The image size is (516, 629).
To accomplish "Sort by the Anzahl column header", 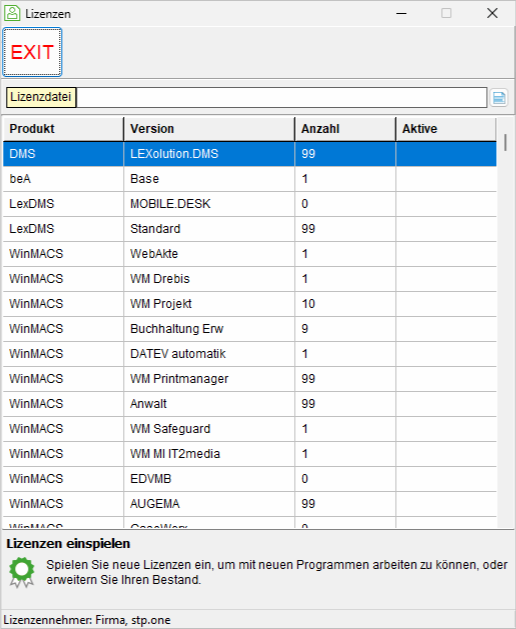I will coord(345,129).
